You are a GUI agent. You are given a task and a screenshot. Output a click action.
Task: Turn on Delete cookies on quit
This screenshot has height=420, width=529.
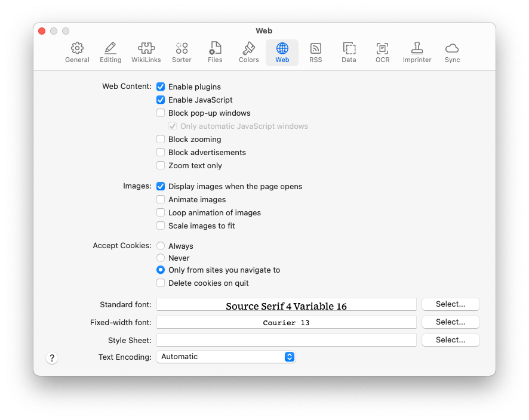point(161,283)
